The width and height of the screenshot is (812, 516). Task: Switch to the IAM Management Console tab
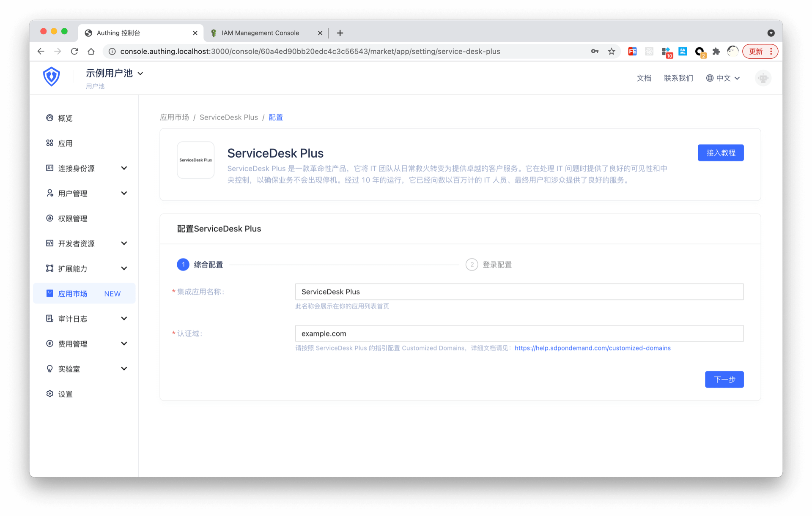tap(260, 33)
